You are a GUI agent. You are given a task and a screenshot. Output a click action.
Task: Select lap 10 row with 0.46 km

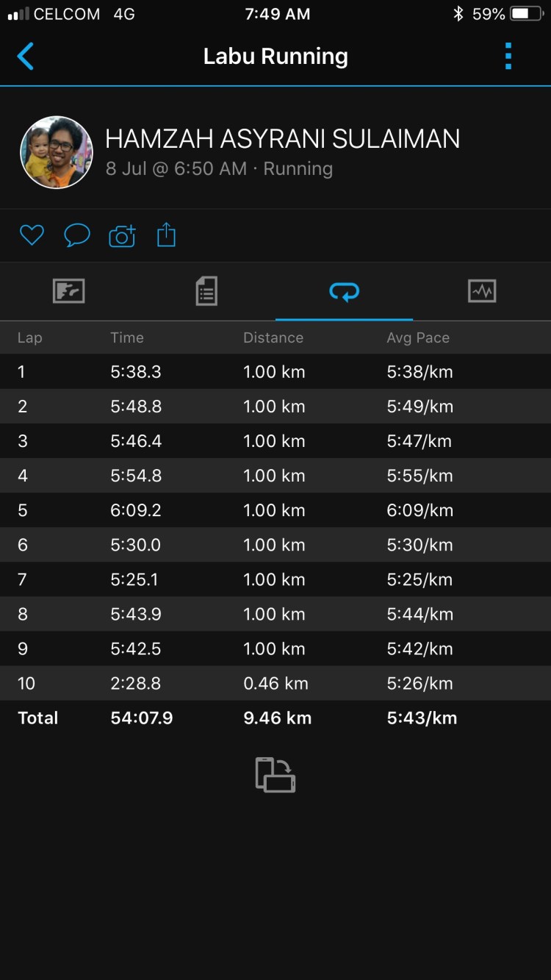click(x=275, y=684)
